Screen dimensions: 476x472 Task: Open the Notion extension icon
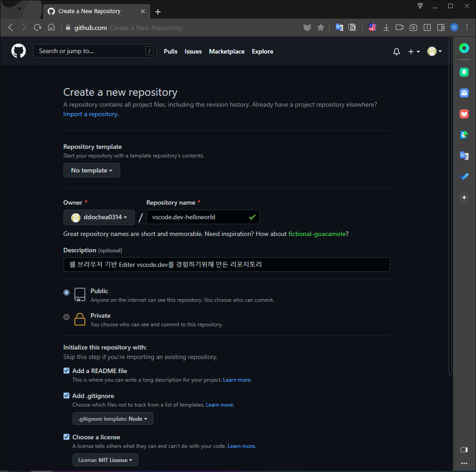point(352,27)
